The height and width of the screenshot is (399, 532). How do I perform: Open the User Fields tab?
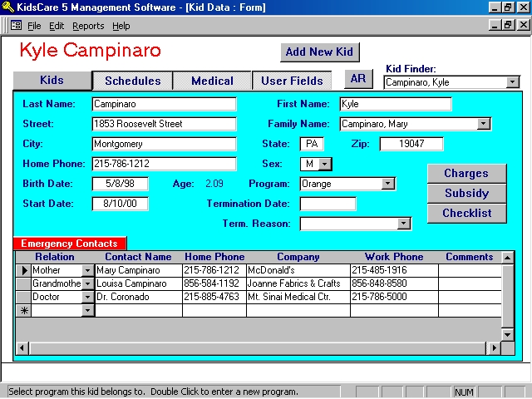click(x=292, y=81)
